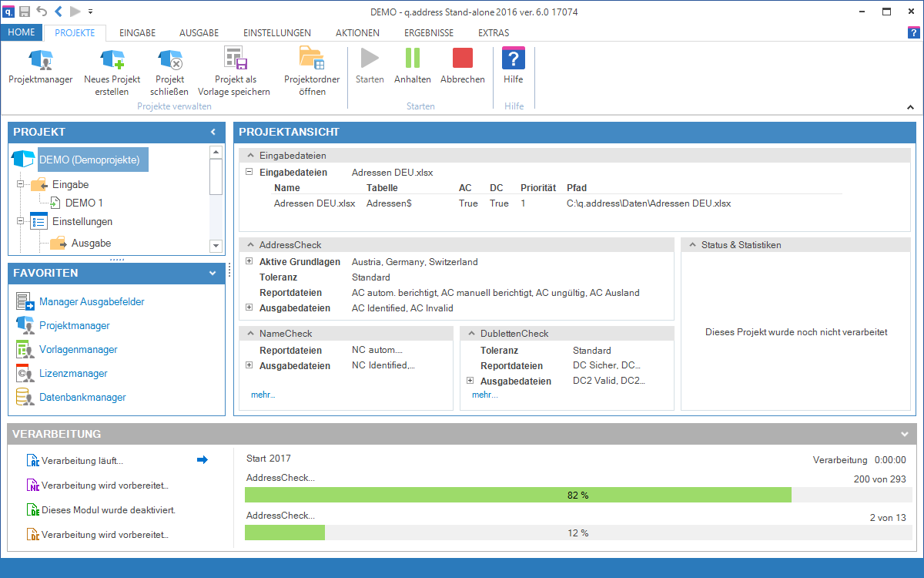The image size is (924, 578).
Task: Select the Ausgabe folder in the project tree
Action: tap(91, 244)
